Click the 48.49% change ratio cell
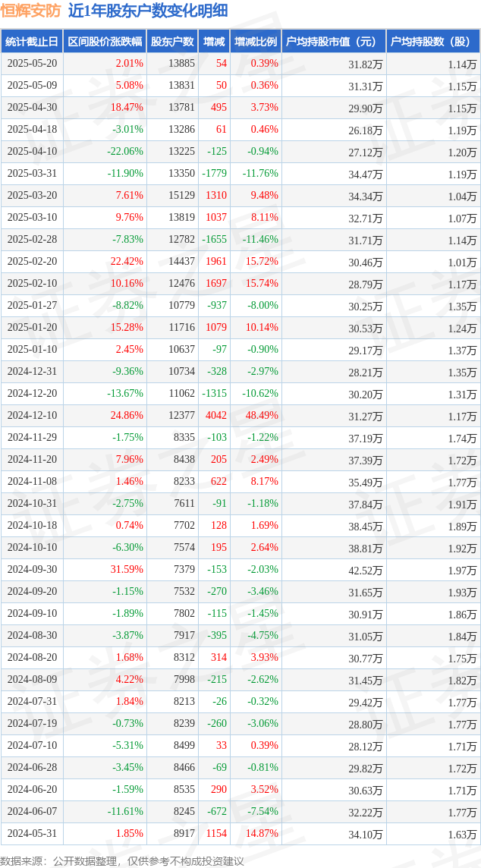The image size is (481, 868). (x=261, y=416)
